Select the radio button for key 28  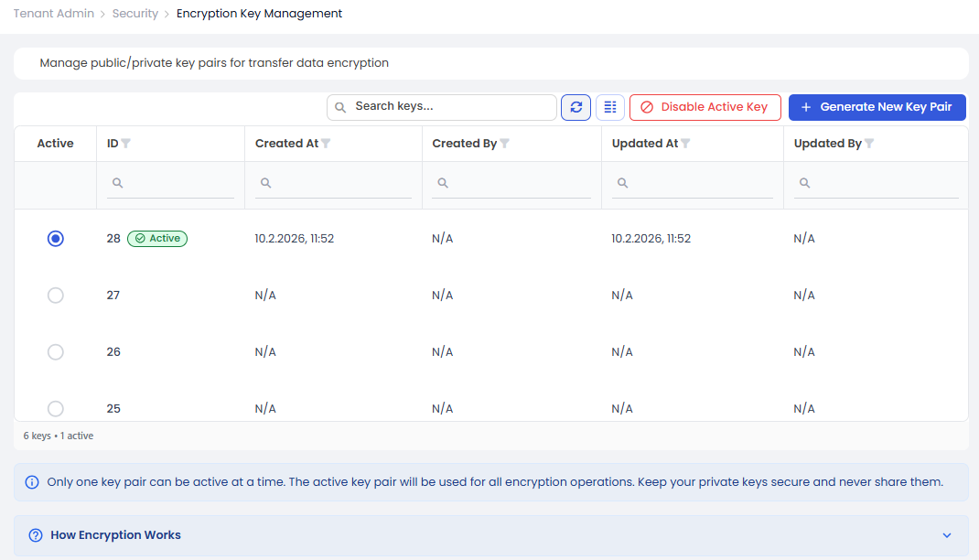pyautogui.click(x=56, y=239)
